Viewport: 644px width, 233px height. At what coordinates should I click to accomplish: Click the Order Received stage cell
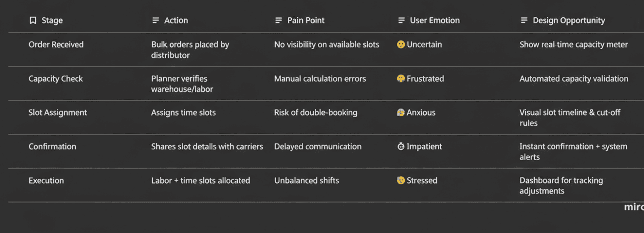56,44
